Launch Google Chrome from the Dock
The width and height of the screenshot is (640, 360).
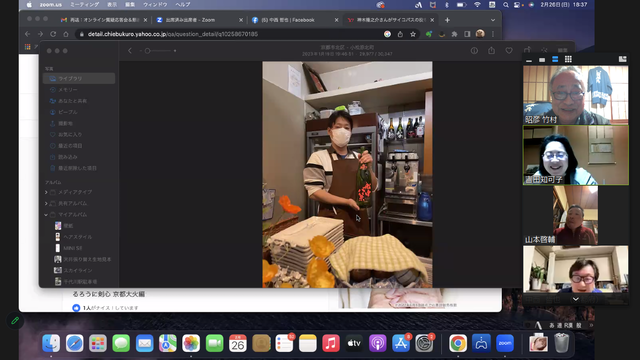pyautogui.click(x=458, y=343)
